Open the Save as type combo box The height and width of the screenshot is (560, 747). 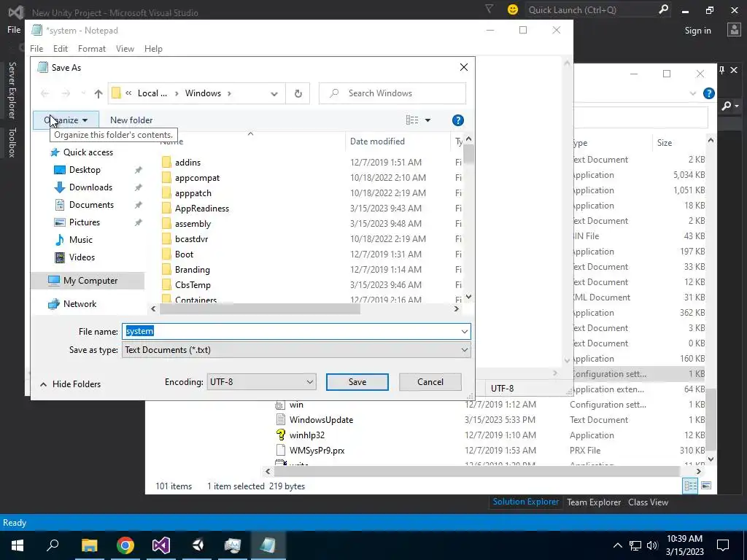pyautogui.click(x=296, y=350)
